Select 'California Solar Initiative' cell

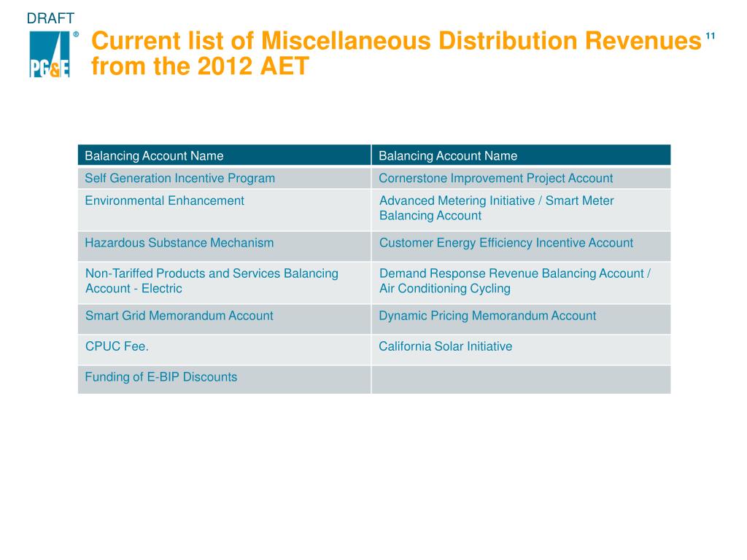click(521, 349)
